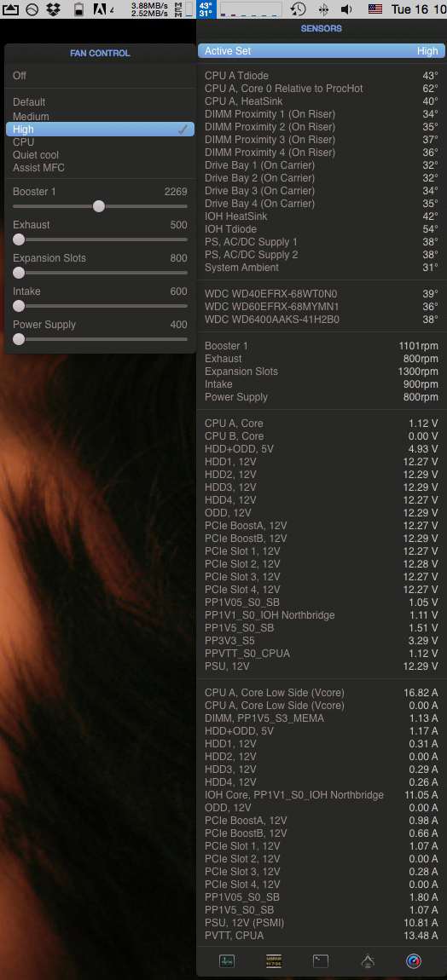Image resolution: width=447 pixels, height=980 pixels.
Task: Select the PVTT, CPUA 13.48 A row
Action: [321, 936]
